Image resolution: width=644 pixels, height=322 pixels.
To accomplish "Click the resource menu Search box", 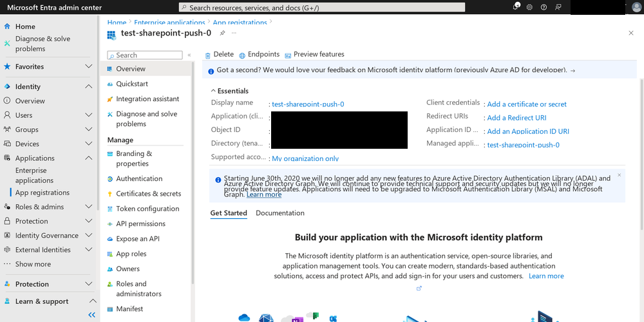I will click(144, 55).
